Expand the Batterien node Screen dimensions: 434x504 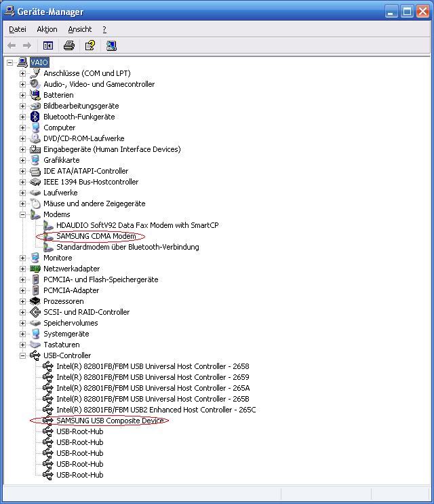pyautogui.click(x=22, y=95)
